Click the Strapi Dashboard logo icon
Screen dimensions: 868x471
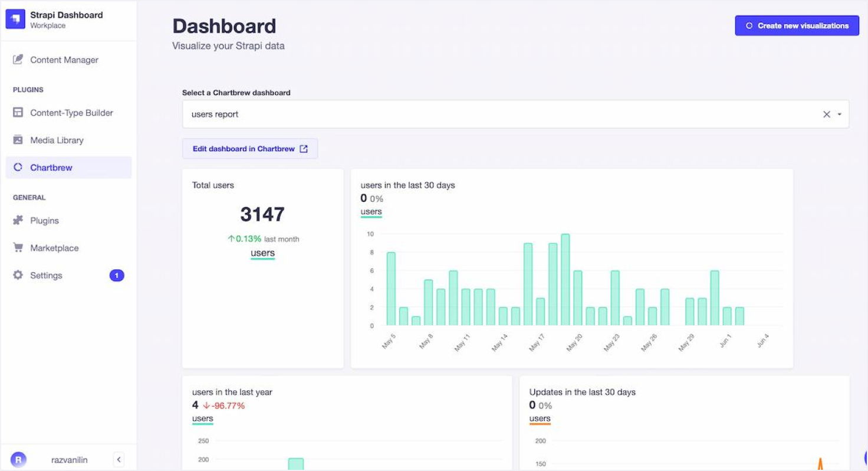[x=15, y=19]
